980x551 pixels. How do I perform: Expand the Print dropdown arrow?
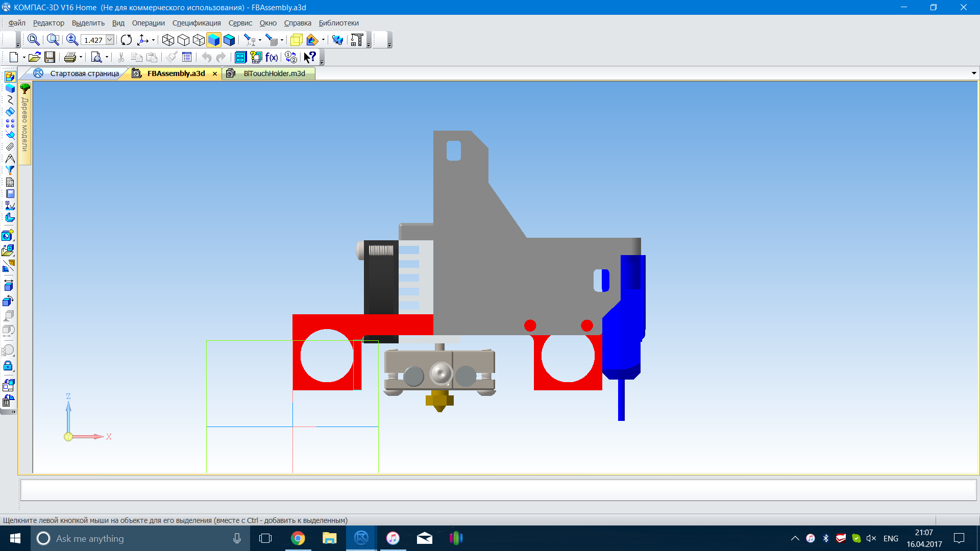point(81,57)
